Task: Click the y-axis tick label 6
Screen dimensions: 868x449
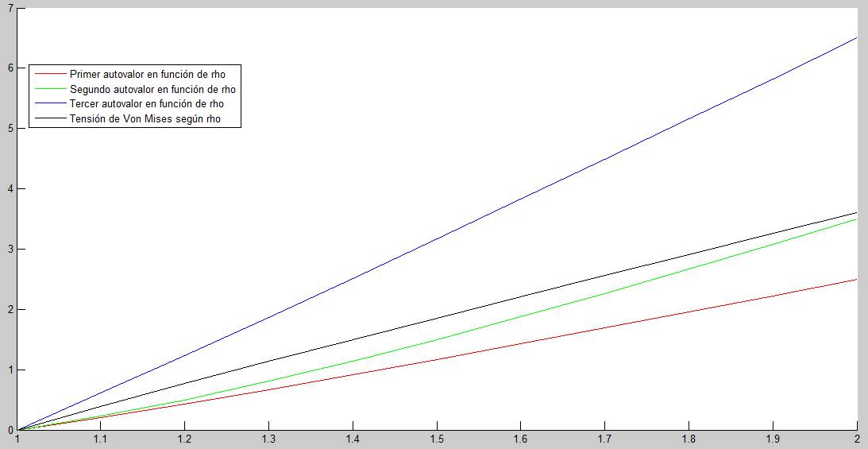Action: (x=10, y=68)
